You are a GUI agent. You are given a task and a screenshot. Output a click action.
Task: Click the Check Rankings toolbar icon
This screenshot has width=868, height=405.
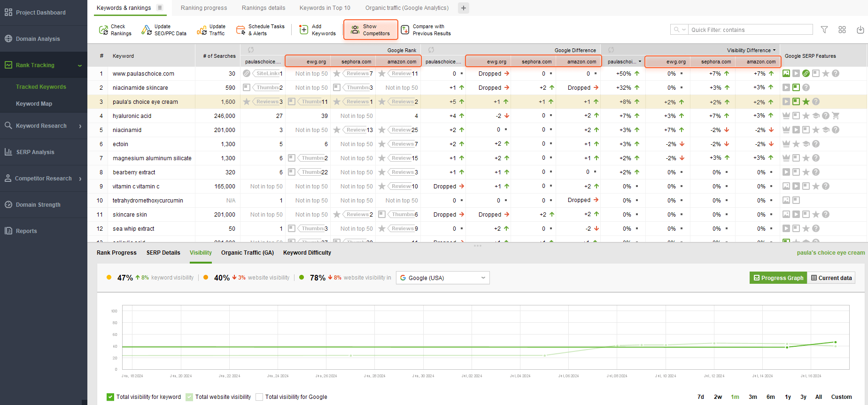[103, 30]
